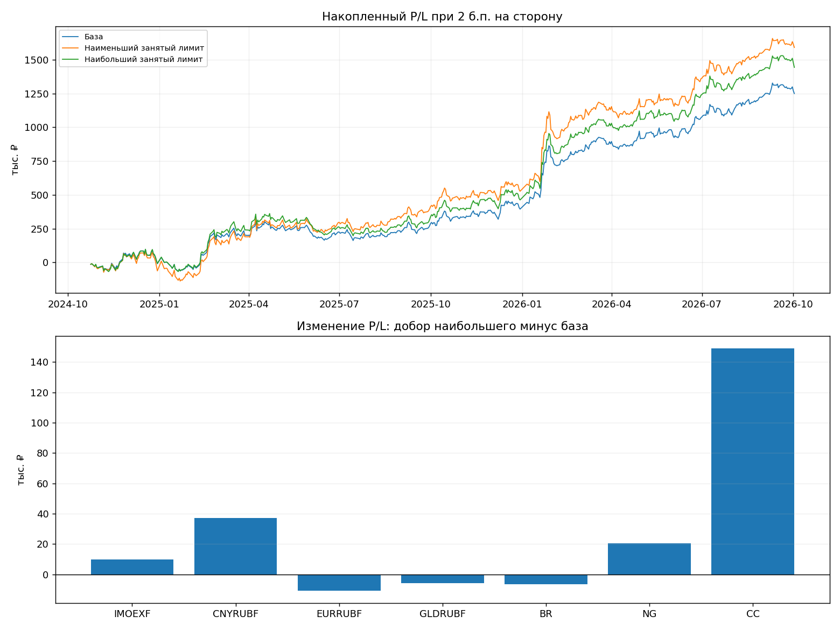Image resolution: width=840 pixels, height=630 pixels.
Task: Click the "тыс. ₽" axis label of the bar chart
Action: (x=20, y=470)
